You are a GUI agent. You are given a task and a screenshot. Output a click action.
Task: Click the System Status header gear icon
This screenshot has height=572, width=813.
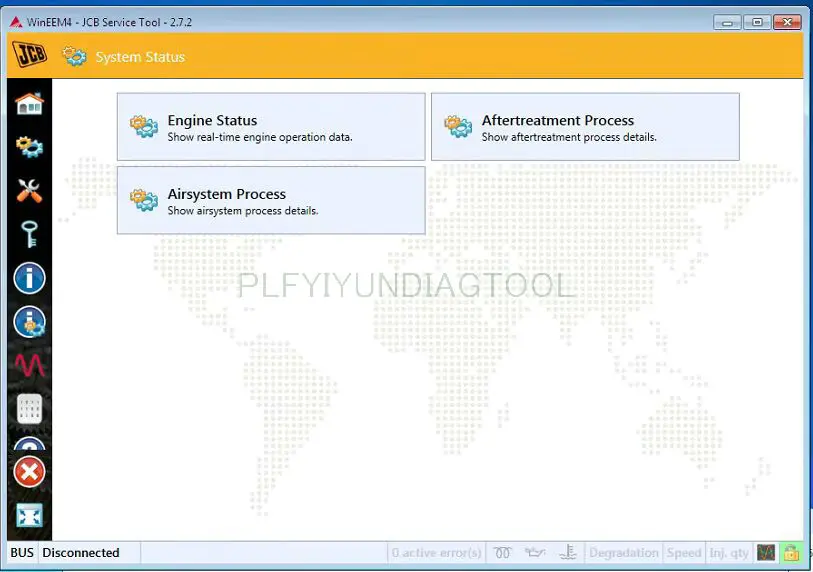click(75, 56)
